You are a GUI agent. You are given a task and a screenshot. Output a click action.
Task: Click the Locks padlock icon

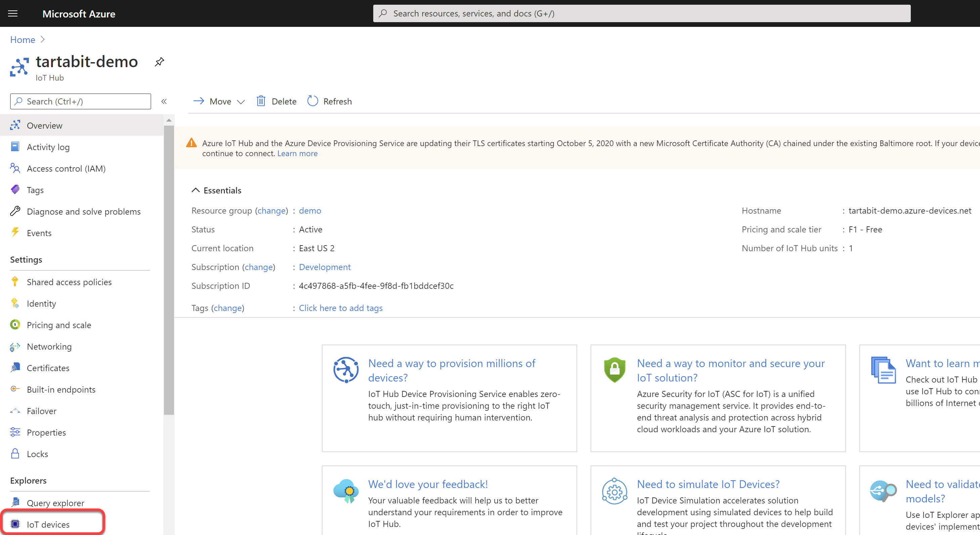(x=15, y=454)
